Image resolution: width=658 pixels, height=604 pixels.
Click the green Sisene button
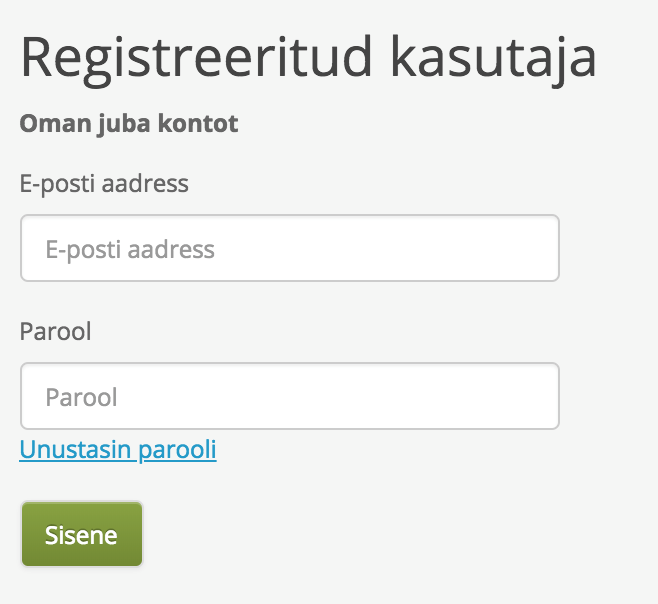click(x=82, y=534)
